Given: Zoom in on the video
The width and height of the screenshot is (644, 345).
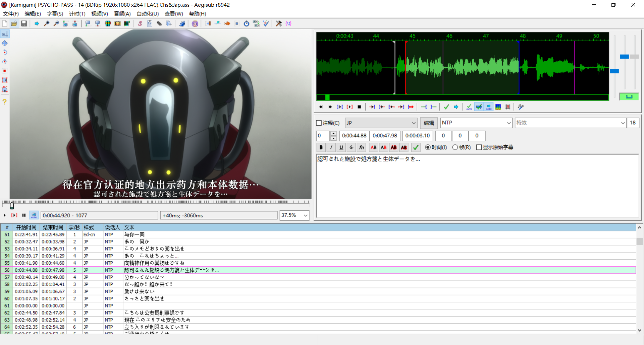Looking at the screenshot, I should click(47, 23).
